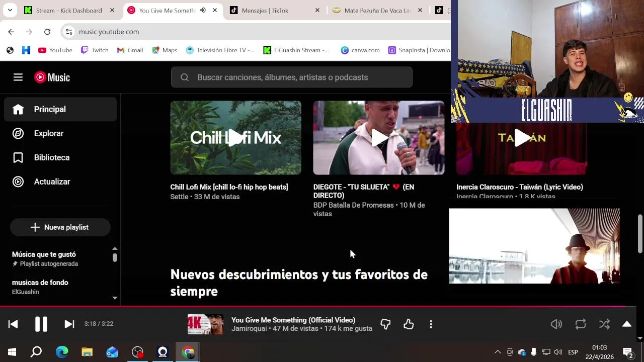Screen dimensions: 644x362
Task: Mute the You Give Me Something tab audio
Action: tap(202, 10)
